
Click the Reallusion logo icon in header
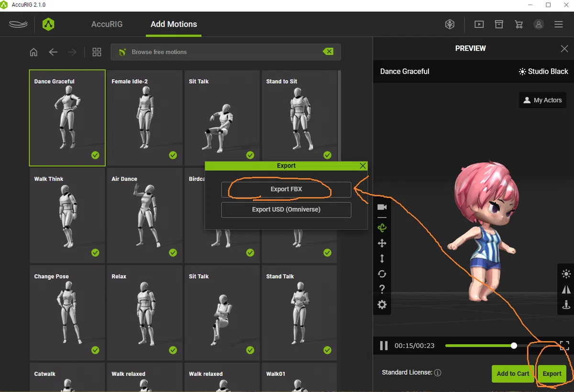point(18,24)
